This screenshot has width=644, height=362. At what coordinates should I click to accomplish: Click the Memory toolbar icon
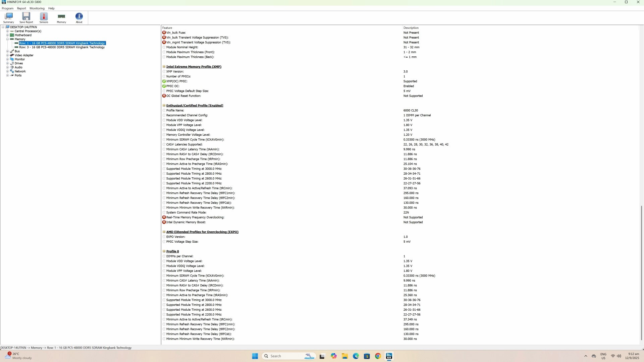[x=61, y=18]
